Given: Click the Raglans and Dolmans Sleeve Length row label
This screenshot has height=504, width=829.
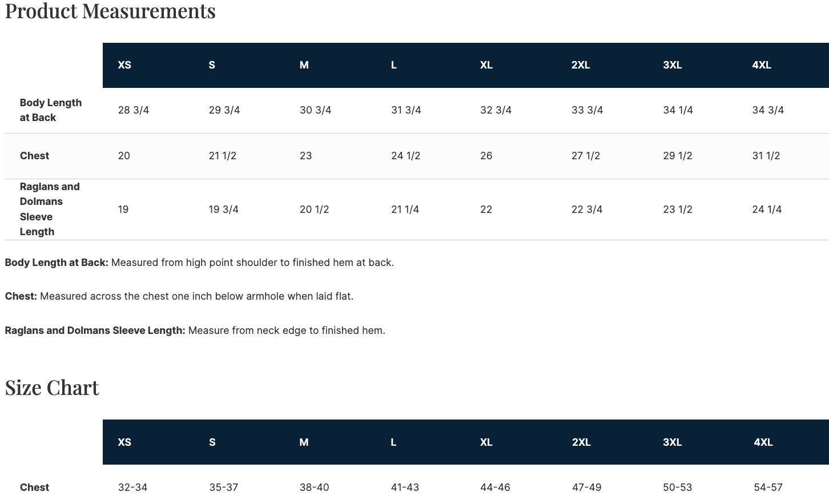Looking at the screenshot, I should (49, 209).
